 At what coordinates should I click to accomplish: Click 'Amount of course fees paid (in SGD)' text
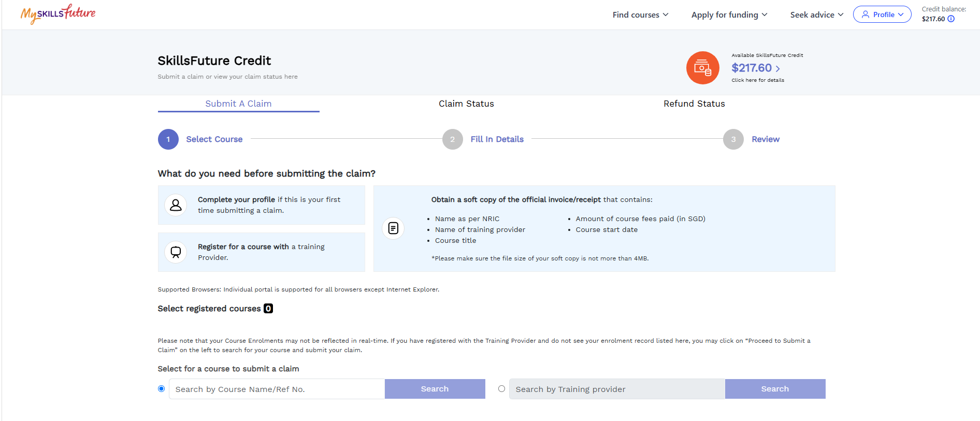(640, 219)
